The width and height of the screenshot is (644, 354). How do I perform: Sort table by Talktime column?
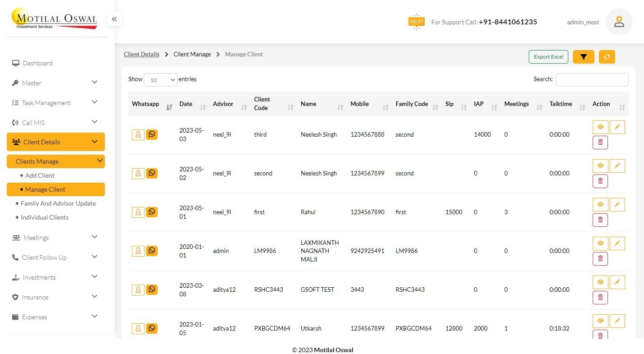click(x=567, y=104)
